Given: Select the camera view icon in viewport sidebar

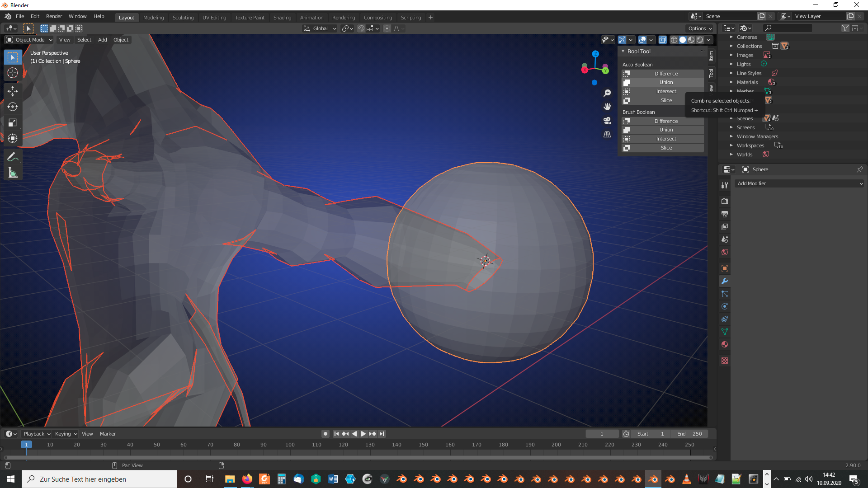Looking at the screenshot, I should (x=607, y=121).
